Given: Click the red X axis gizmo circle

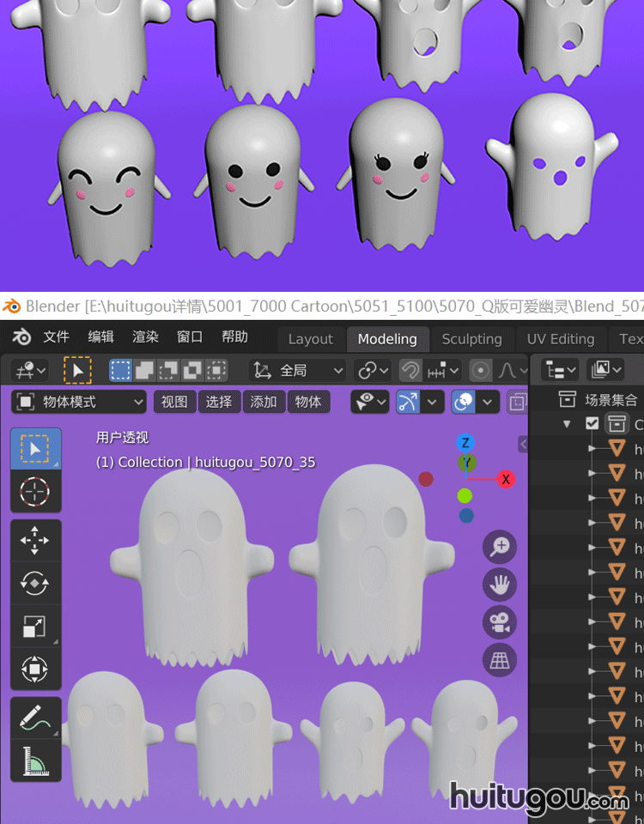Looking at the screenshot, I should coord(506,479).
